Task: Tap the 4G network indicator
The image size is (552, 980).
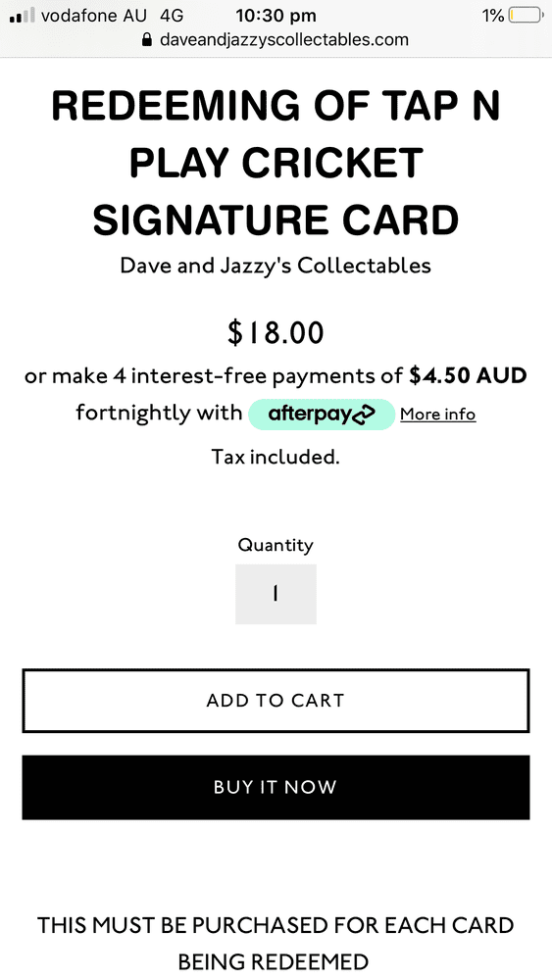Action: (172, 16)
